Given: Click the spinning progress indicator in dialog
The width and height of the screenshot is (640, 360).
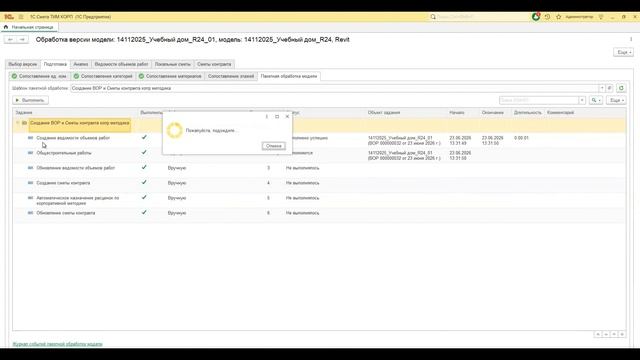Looking at the screenshot, I should click(x=175, y=131).
